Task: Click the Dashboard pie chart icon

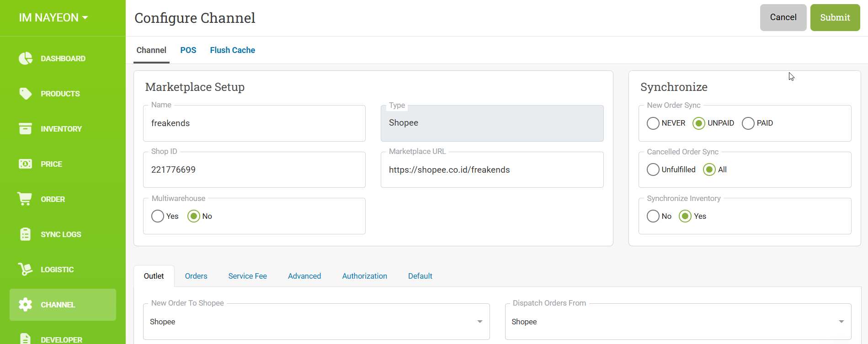Action: coord(26,58)
